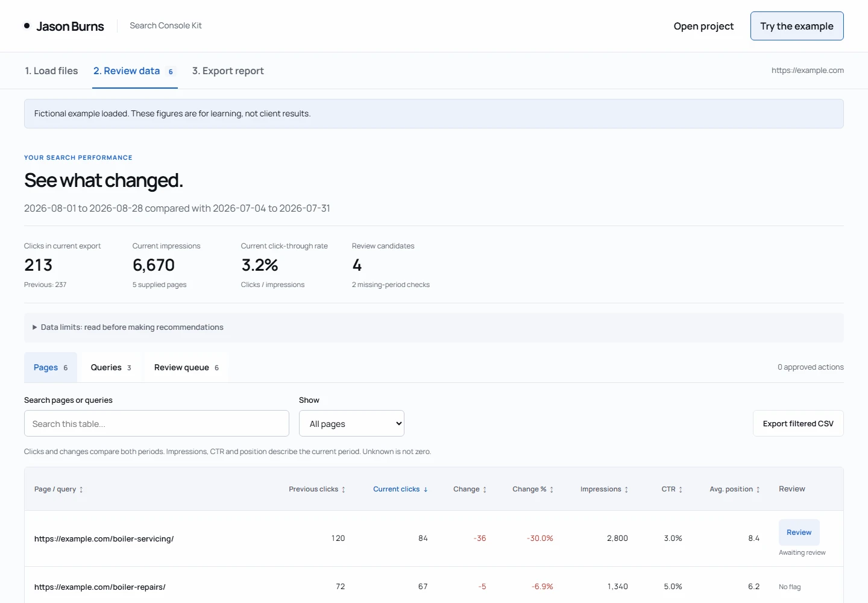Click the Open project button

tap(703, 26)
